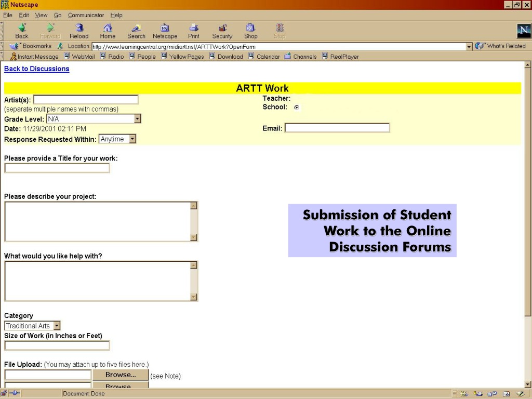Open Instant Message from personal toolbar
The height and width of the screenshot is (399, 532).
(x=34, y=57)
